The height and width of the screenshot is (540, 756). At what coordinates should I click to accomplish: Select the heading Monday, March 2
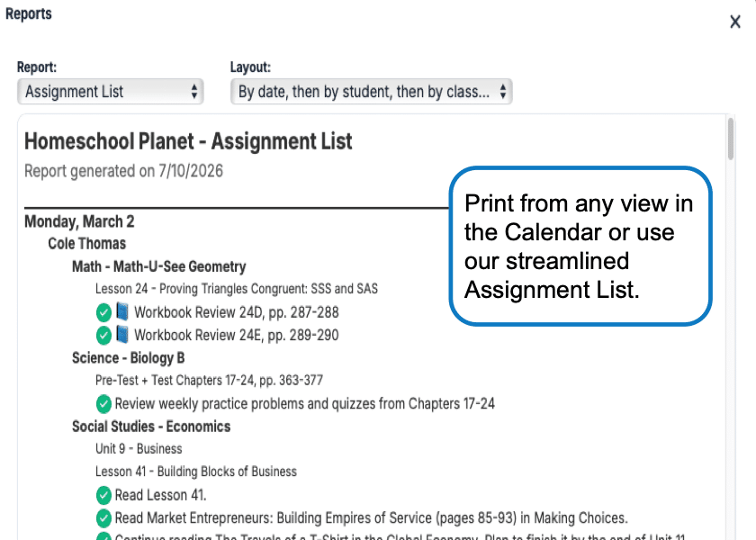(x=79, y=221)
